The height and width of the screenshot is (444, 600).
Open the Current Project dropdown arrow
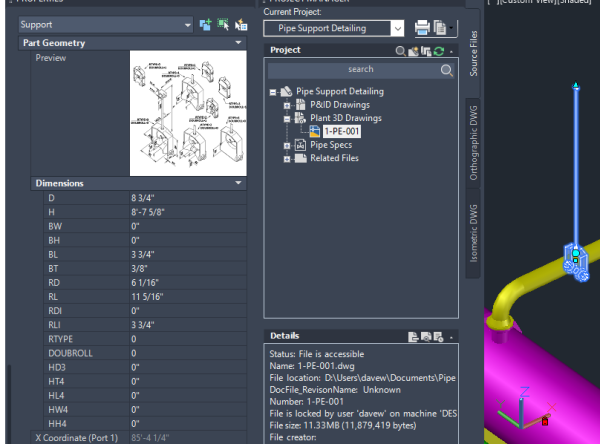(398, 29)
